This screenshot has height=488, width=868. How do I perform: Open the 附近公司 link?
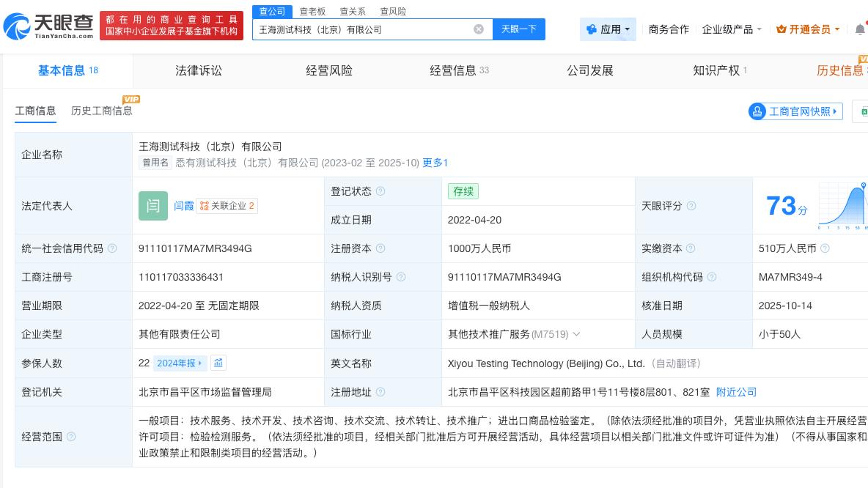coord(736,392)
